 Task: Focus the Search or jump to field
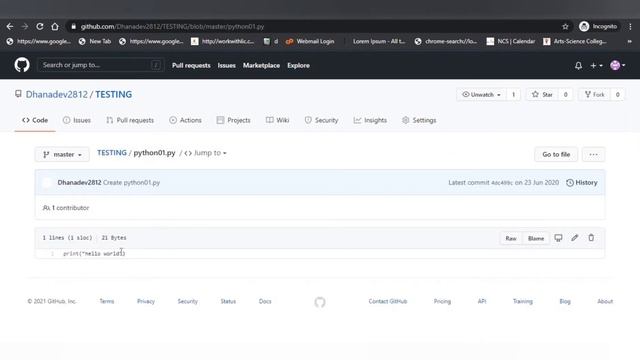tap(100, 65)
